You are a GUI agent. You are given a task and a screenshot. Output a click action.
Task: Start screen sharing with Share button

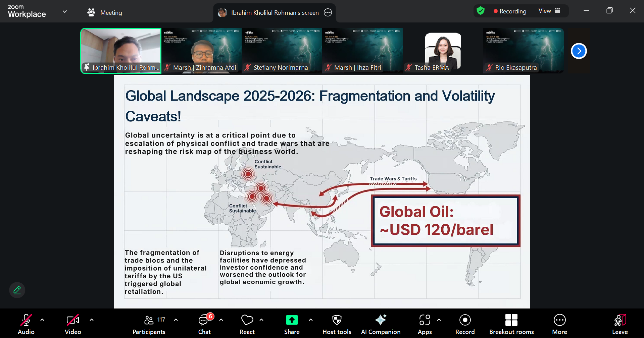click(x=292, y=324)
